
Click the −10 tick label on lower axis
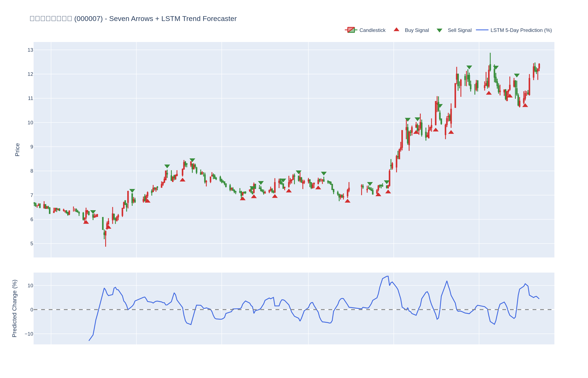(x=29, y=334)
